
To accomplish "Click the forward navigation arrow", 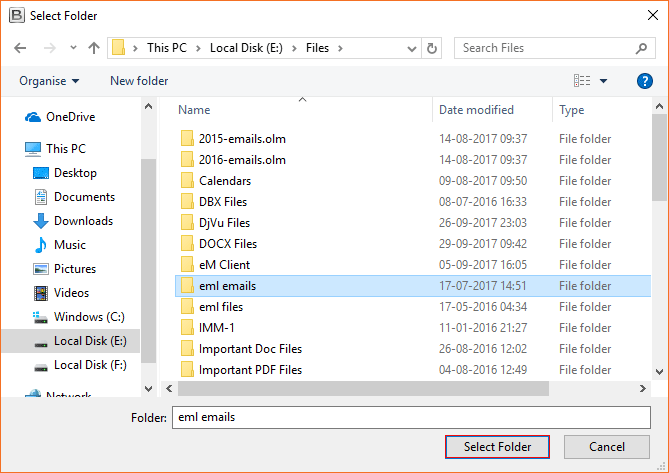I will tap(49, 48).
